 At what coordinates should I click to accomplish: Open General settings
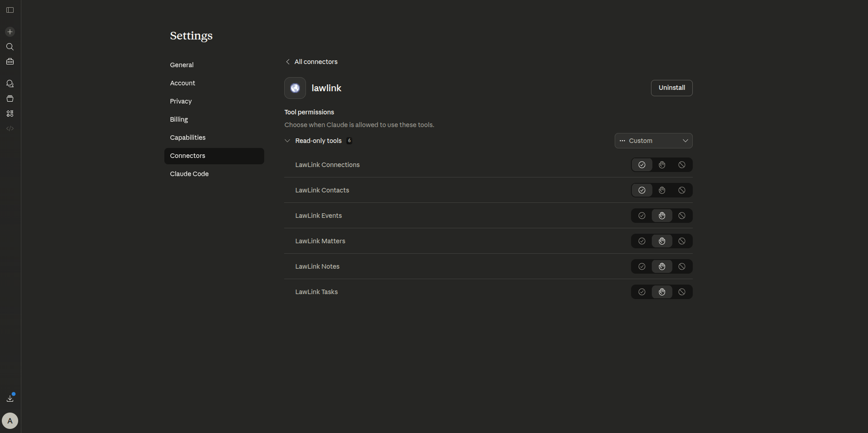[214, 65]
